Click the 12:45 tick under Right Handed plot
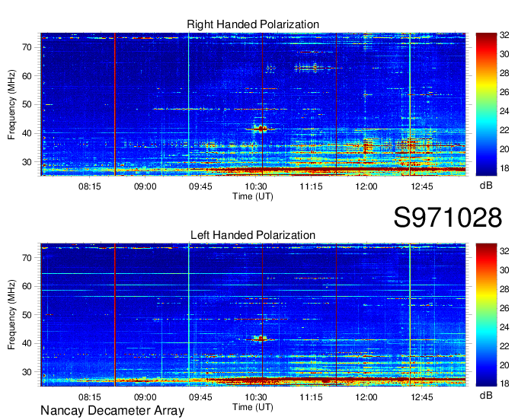 tap(422, 186)
